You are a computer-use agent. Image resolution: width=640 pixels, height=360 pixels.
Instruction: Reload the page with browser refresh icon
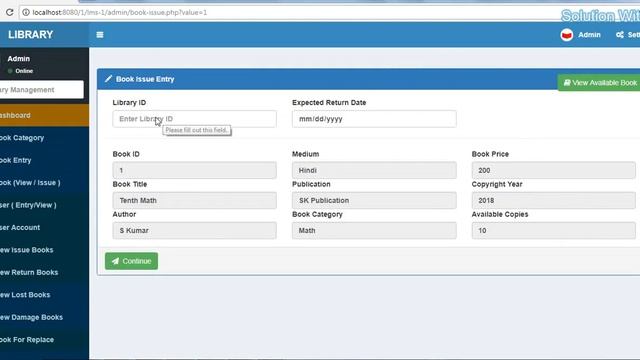[x=9, y=13]
